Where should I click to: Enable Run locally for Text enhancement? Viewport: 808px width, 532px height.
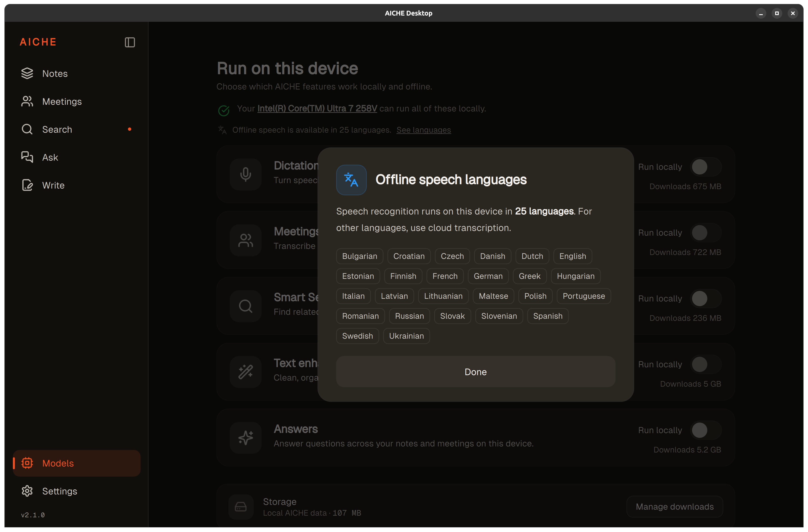(x=706, y=364)
